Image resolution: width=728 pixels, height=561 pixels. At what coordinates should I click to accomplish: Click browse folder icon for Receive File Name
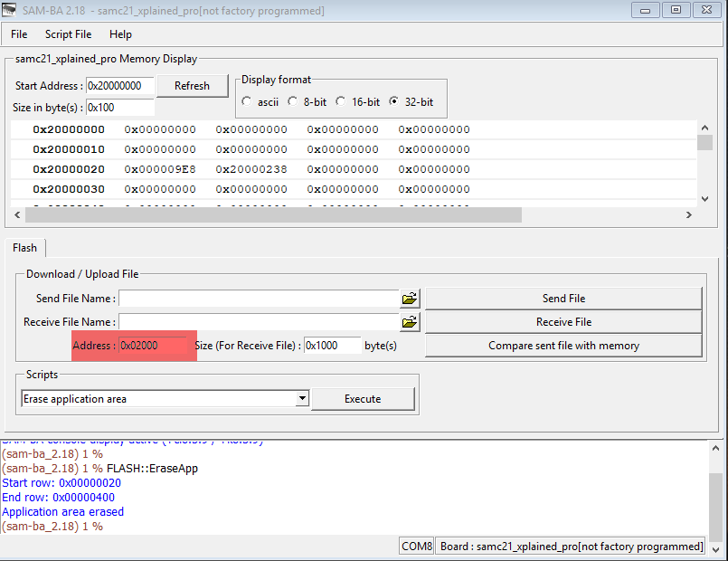click(410, 322)
